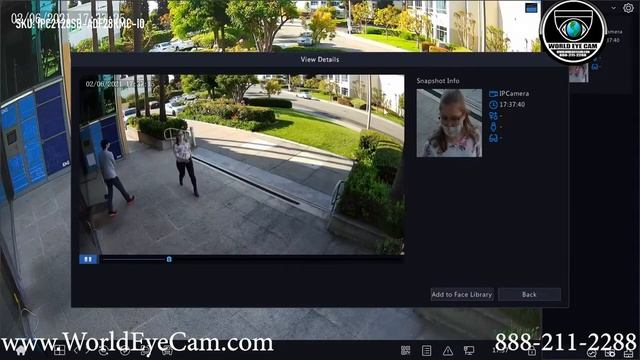Viewport: 640px width, 360px height.
Task: Click the 17:37:40 snapshot time
Action: pos(512,104)
